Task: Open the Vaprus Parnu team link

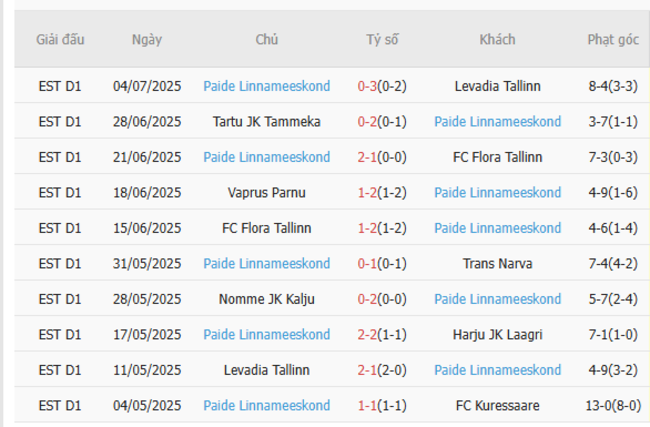Action: pos(267,193)
